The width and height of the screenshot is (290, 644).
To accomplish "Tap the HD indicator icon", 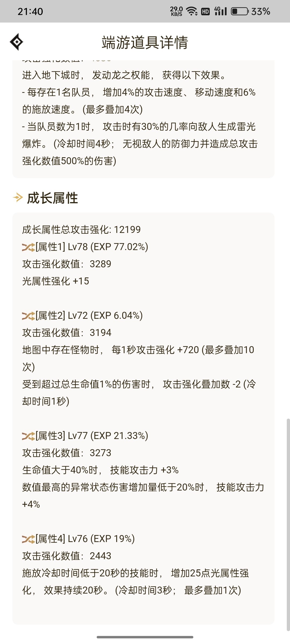I will tap(205, 11).
